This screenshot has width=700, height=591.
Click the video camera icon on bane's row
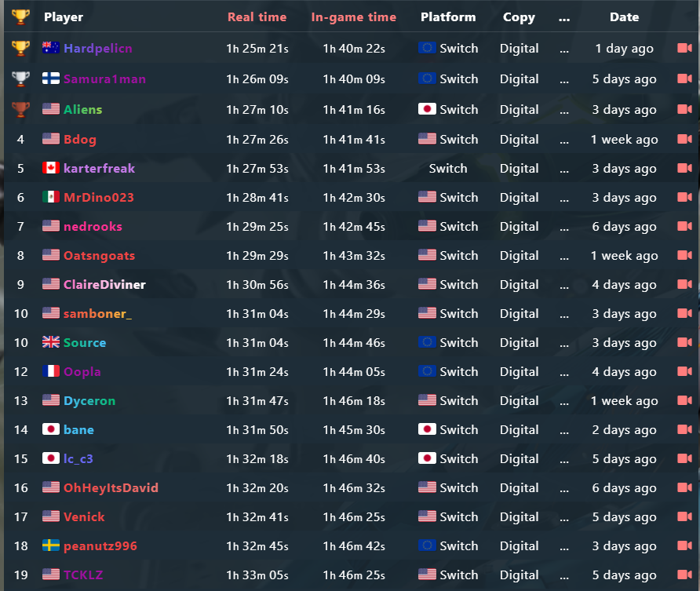coord(684,429)
